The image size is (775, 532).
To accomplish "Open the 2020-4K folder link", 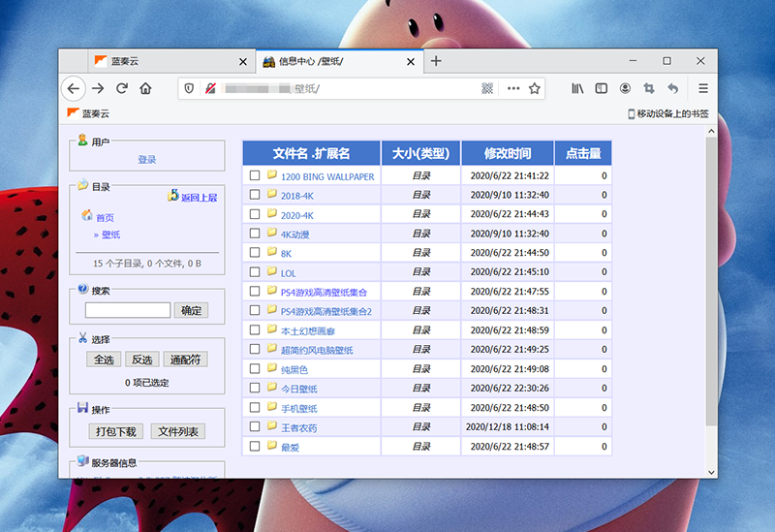I will (296, 215).
